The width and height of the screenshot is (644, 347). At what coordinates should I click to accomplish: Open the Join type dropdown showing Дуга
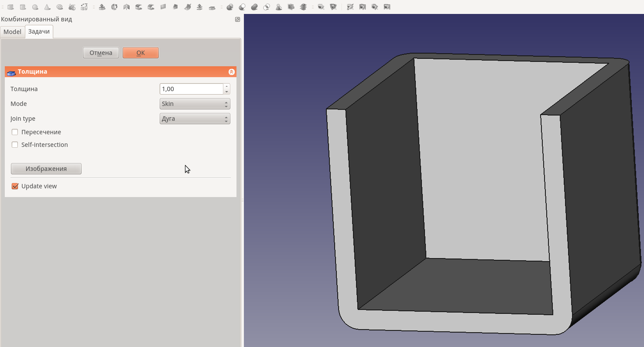(195, 118)
